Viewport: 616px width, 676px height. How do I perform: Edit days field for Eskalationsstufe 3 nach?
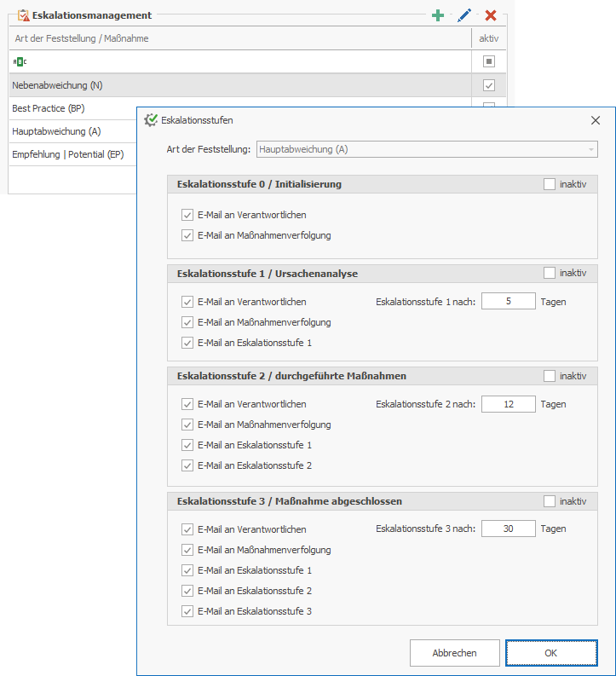509,529
